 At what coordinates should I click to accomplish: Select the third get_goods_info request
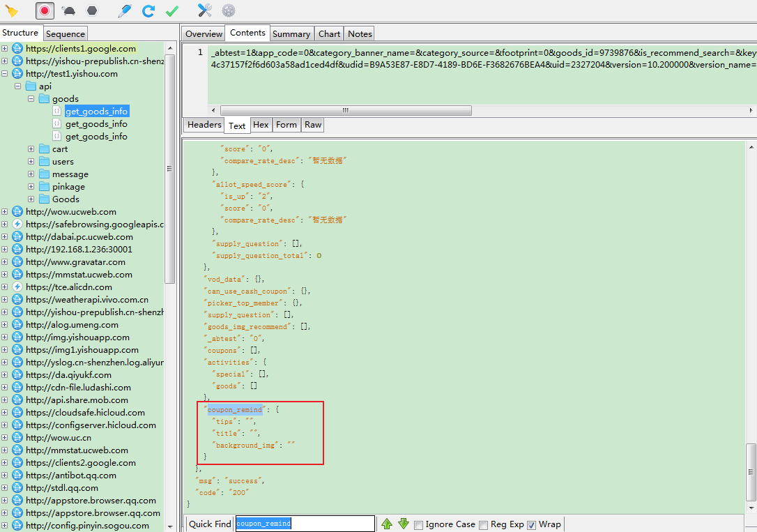tap(97, 136)
